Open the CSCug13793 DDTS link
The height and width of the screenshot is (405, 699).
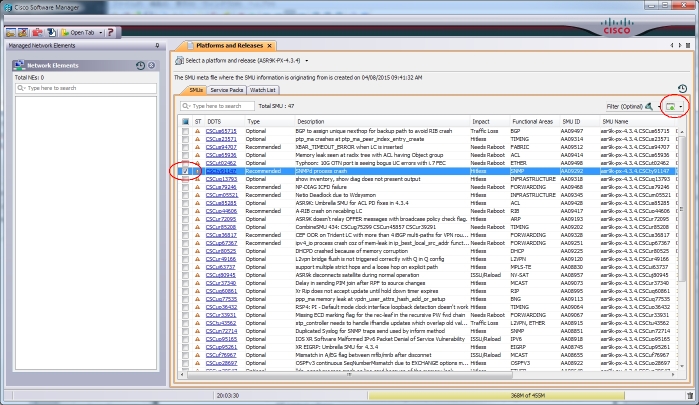tap(221, 179)
